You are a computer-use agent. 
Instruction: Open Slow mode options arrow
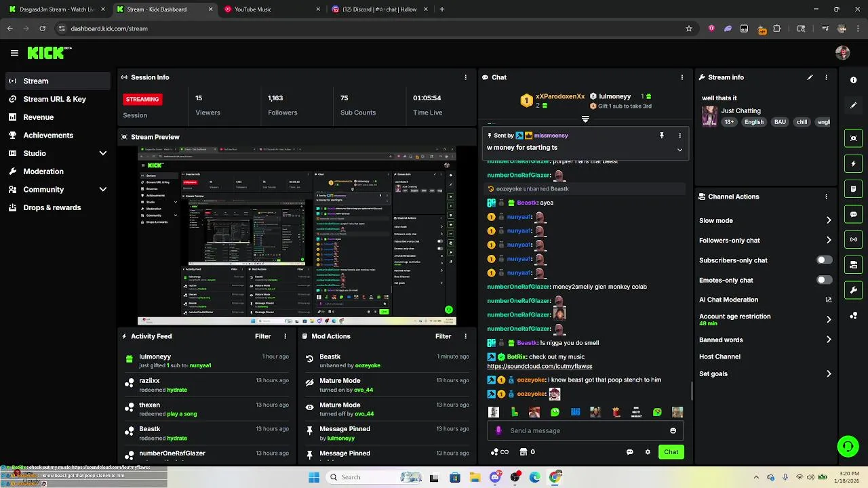[829, 220]
